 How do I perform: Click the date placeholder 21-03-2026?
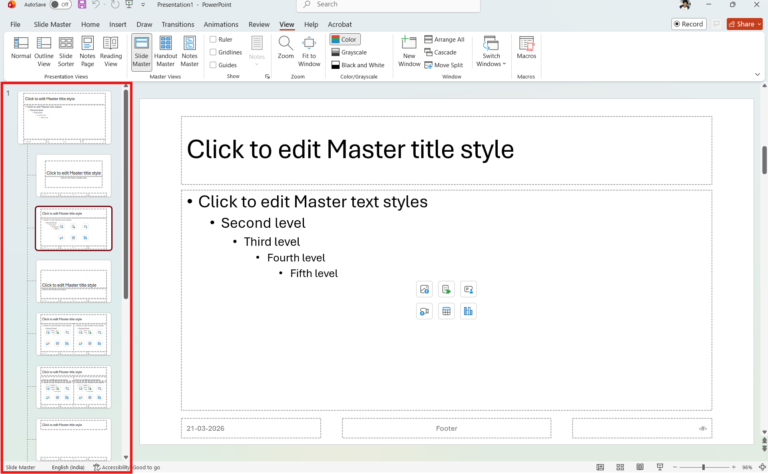pos(251,428)
